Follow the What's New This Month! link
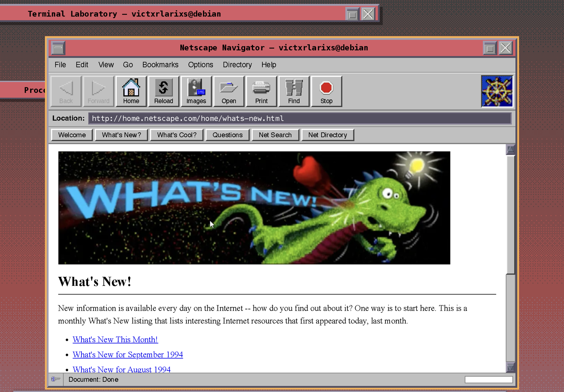564x392 pixels. coord(115,340)
